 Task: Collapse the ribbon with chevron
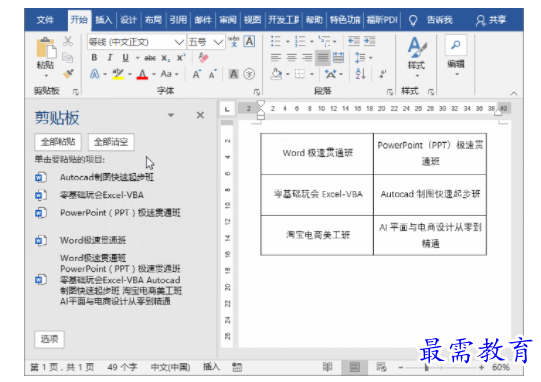click(514, 94)
